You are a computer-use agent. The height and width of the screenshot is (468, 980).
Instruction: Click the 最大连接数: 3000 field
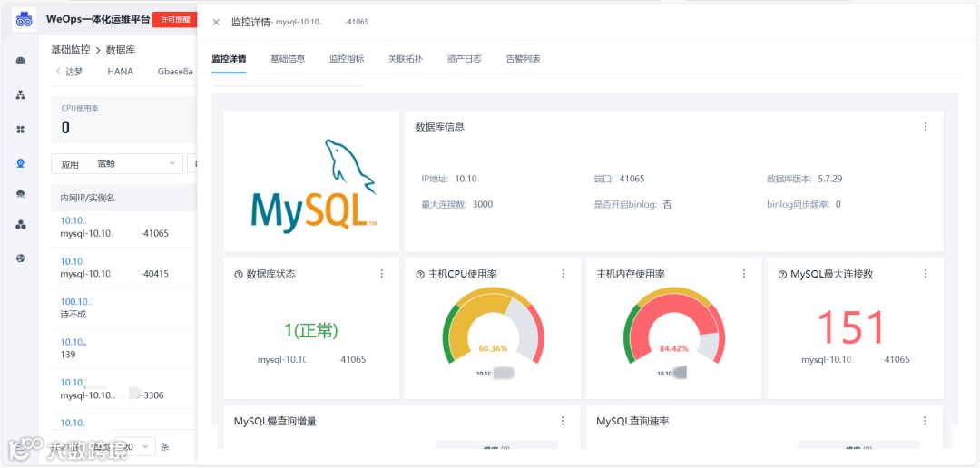coord(456,204)
